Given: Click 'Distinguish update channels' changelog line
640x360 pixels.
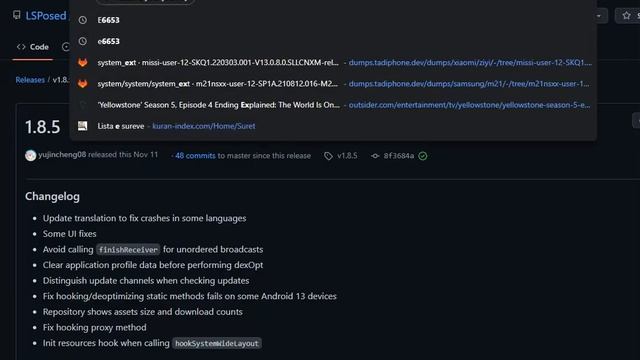Looking at the screenshot, I should [146, 281].
